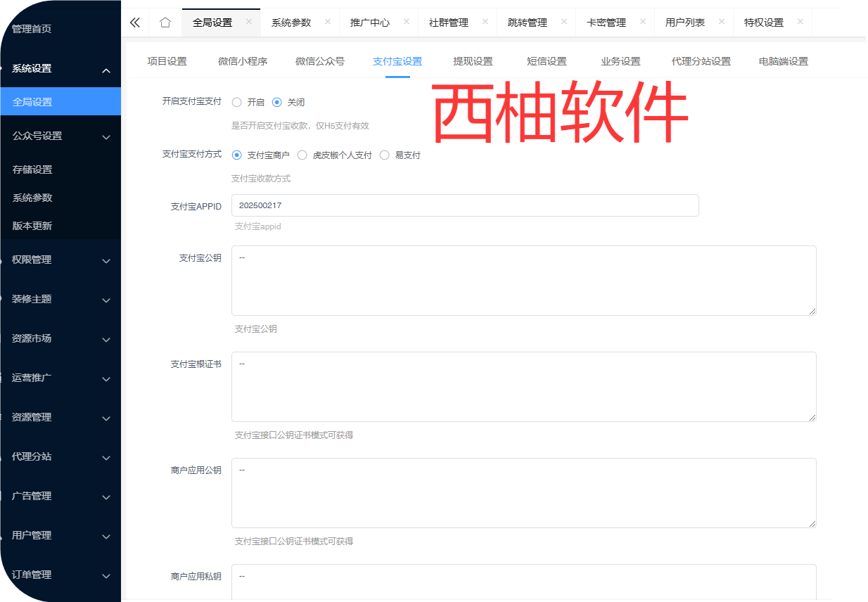Viewport: 868px width, 602px height.
Task: Select 开启 radio for Alipay payment
Action: point(237,103)
